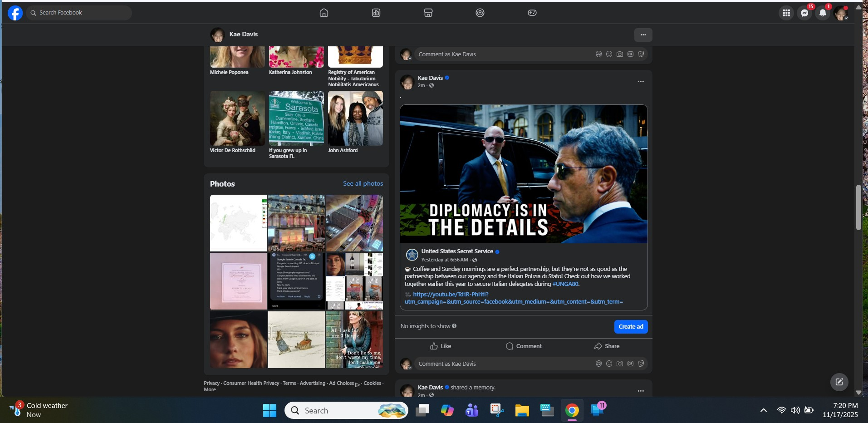Screen dimensions: 868x423
Task: Open the Notifications bell icon
Action: click(x=823, y=13)
